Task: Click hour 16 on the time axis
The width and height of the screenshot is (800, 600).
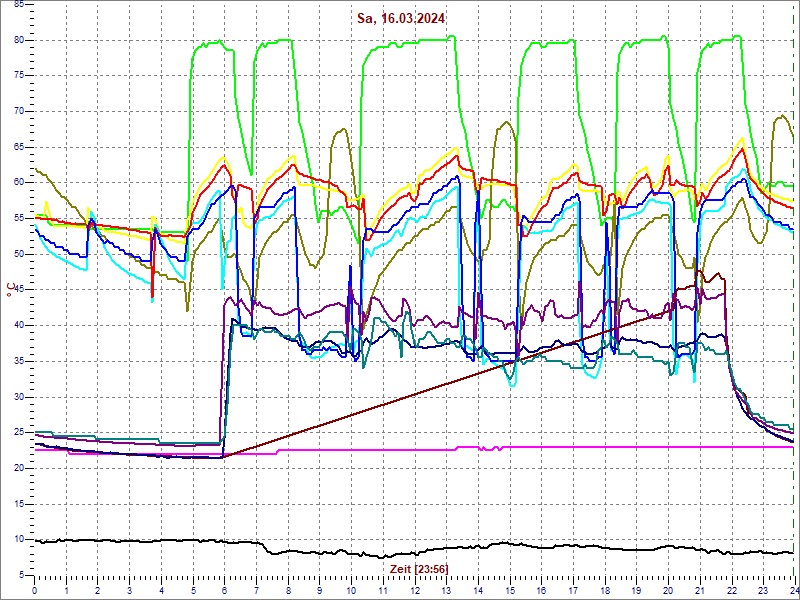Action: [x=541, y=590]
